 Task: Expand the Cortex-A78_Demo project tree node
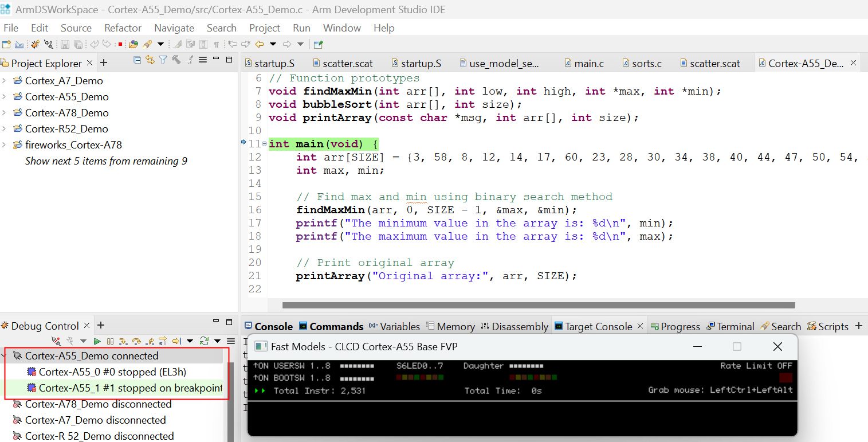click(4, 113)
